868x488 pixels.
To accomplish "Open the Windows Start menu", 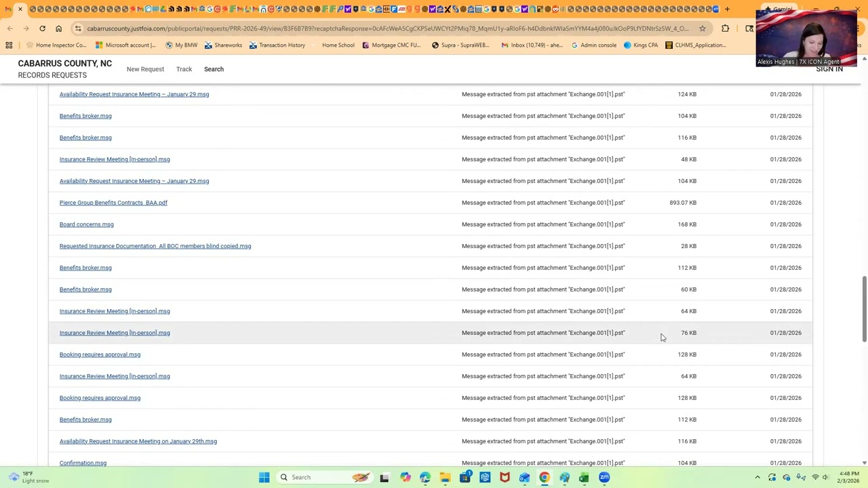I will 264,477.
